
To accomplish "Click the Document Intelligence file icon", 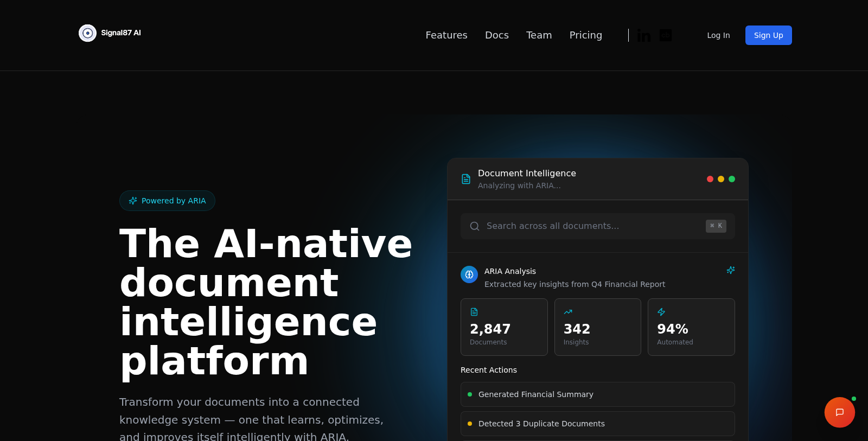I will pyautogui.click(x=466, y=179).
